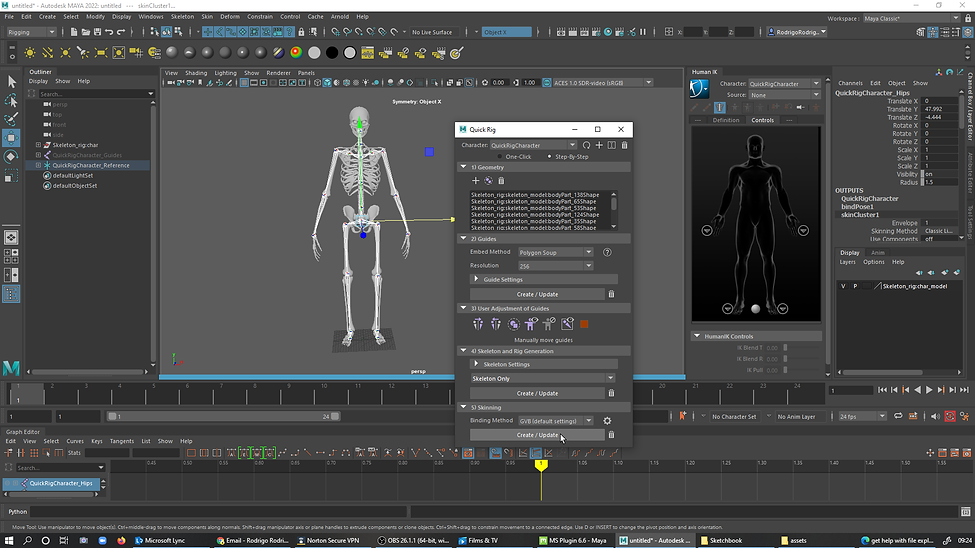Click the Translate Y value field
Viewport: 975px width, 548px height.
(940, 109)
